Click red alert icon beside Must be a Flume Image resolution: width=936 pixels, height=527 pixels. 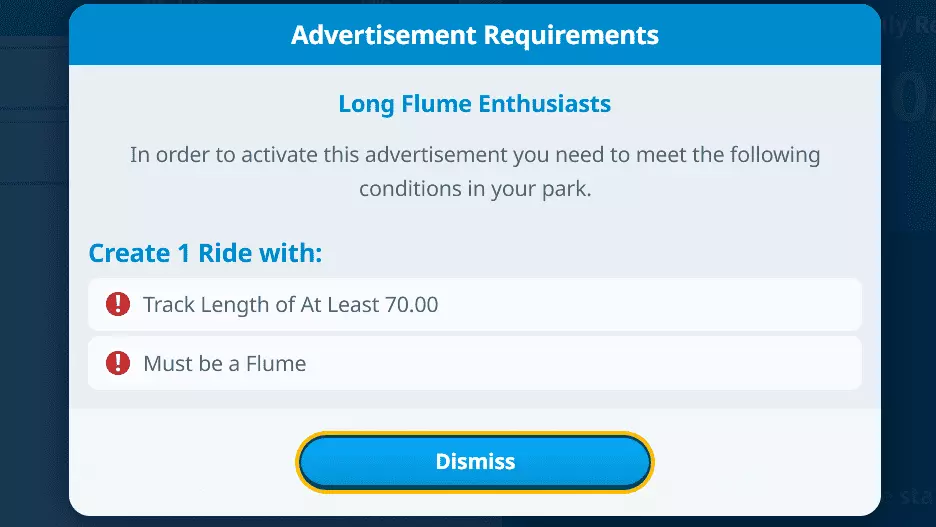click(118, 363)
